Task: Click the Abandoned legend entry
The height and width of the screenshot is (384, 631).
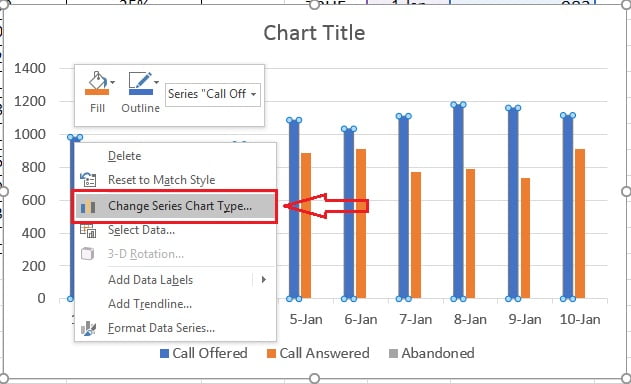Action: pos(432,353)
